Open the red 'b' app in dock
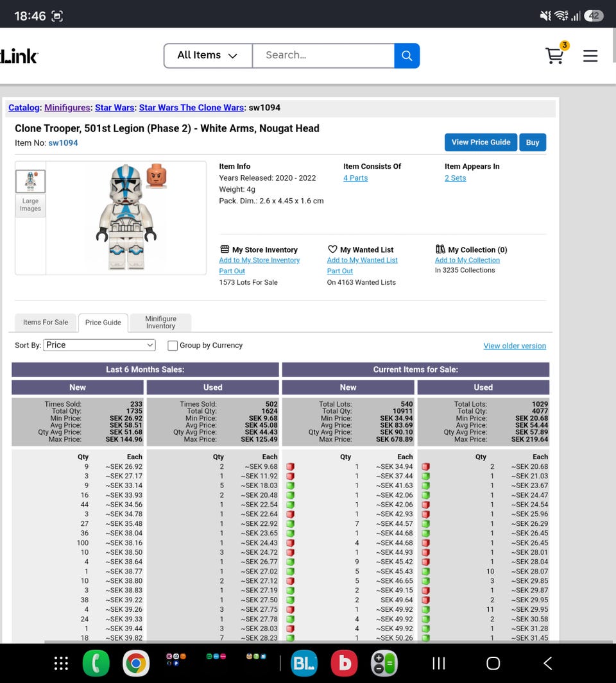 pos(345,663)
